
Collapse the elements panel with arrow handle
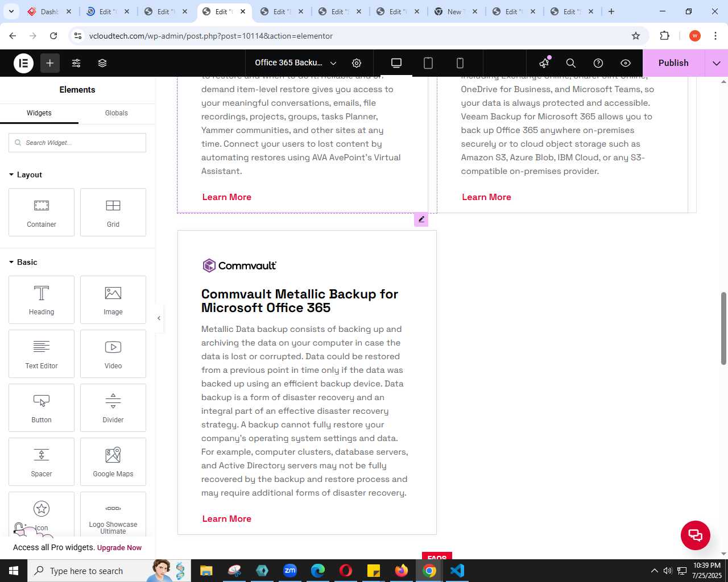click(x=159, y=318)
